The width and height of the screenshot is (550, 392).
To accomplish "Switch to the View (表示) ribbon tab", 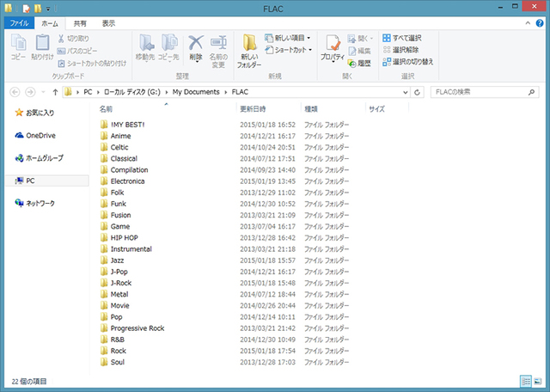I will [108, 23].
